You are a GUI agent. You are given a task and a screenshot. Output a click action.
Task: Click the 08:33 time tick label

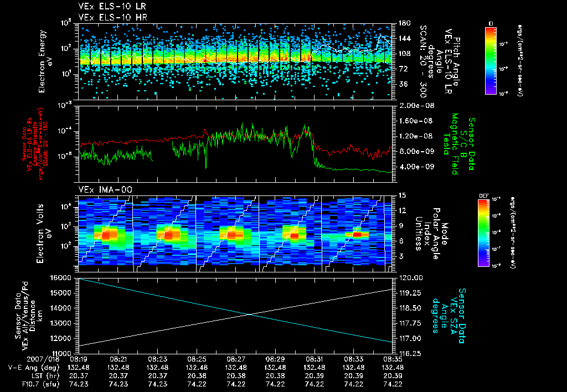(354, 359)
